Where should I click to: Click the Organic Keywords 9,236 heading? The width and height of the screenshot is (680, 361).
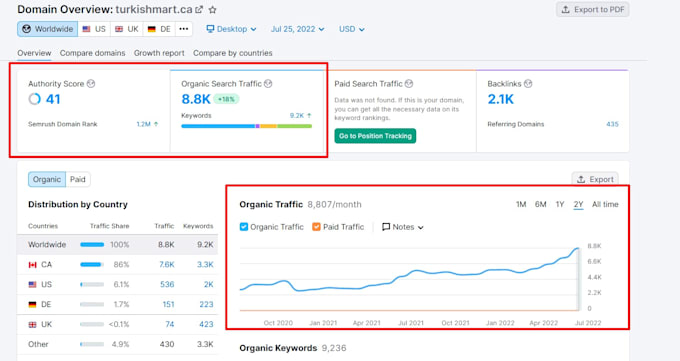[x=293, y=348]
